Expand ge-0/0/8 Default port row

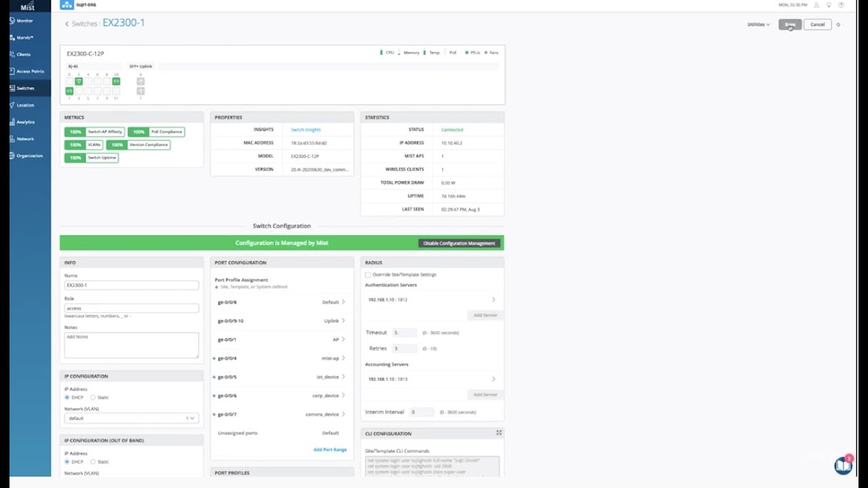point(281,302)
